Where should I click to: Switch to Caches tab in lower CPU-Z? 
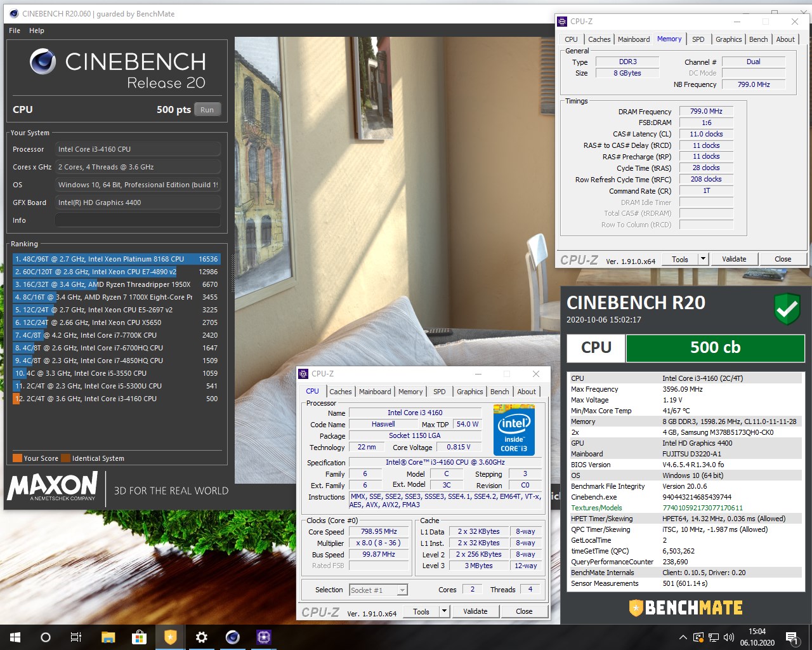[x=341, y=392]
